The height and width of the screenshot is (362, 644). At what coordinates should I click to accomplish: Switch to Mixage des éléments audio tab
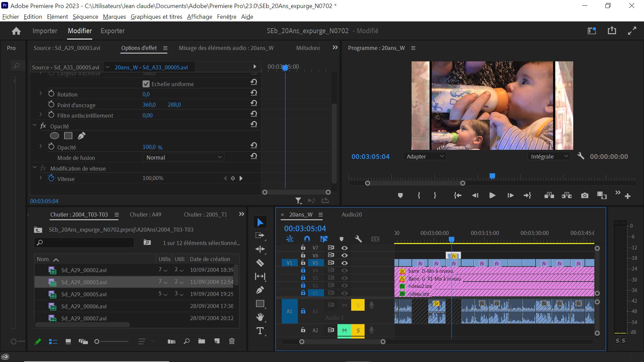click(x=226, y=48)
